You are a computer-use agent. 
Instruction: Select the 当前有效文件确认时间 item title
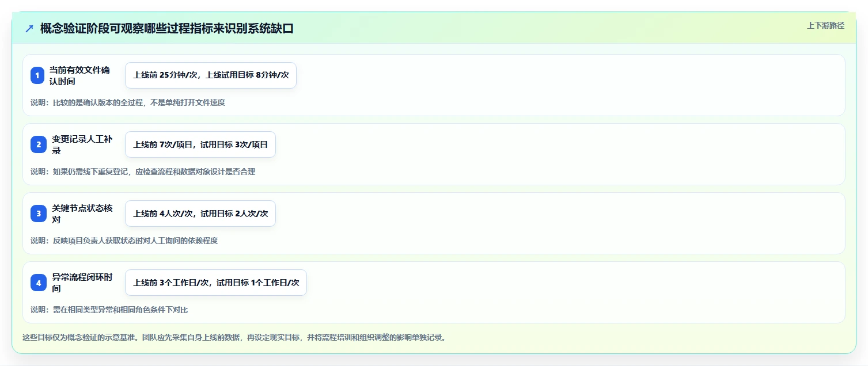coord(81,75)
